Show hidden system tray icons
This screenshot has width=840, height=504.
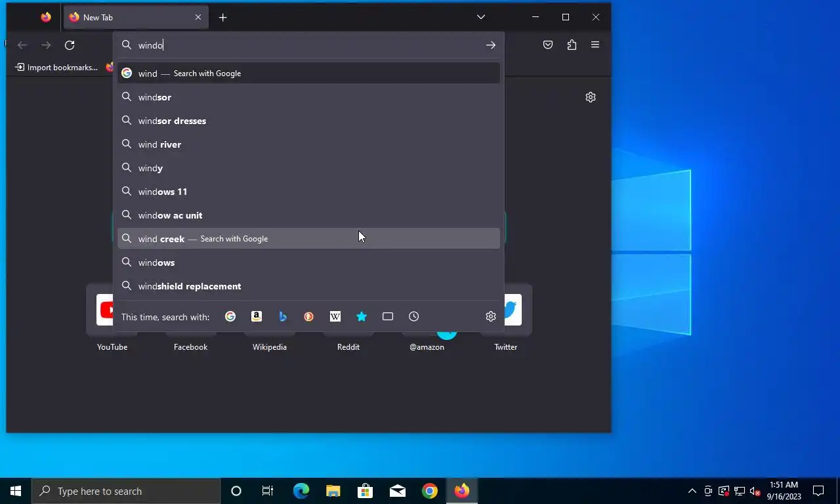click(692, 491)
